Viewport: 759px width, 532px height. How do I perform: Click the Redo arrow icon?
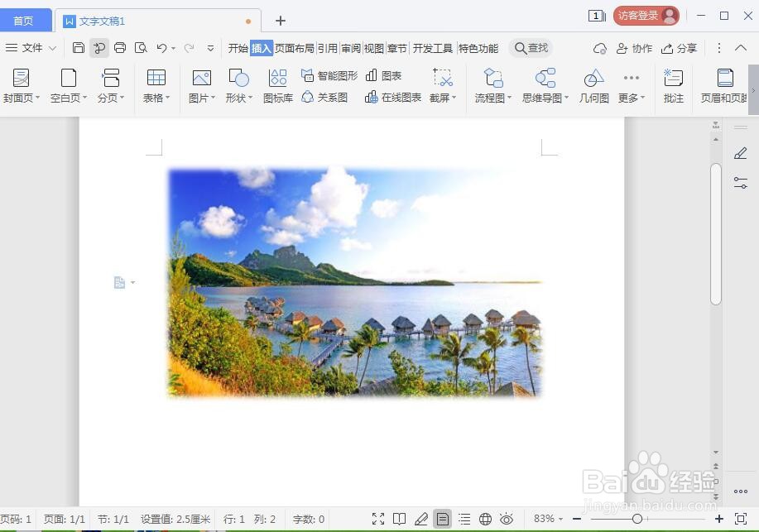(x=190, y=48)
